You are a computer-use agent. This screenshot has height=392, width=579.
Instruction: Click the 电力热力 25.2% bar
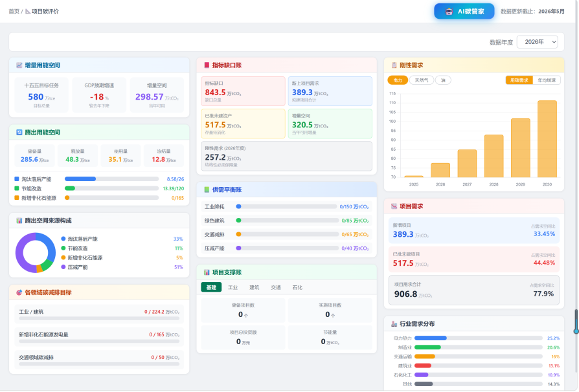pyautogui.click(x=478, y=338)
